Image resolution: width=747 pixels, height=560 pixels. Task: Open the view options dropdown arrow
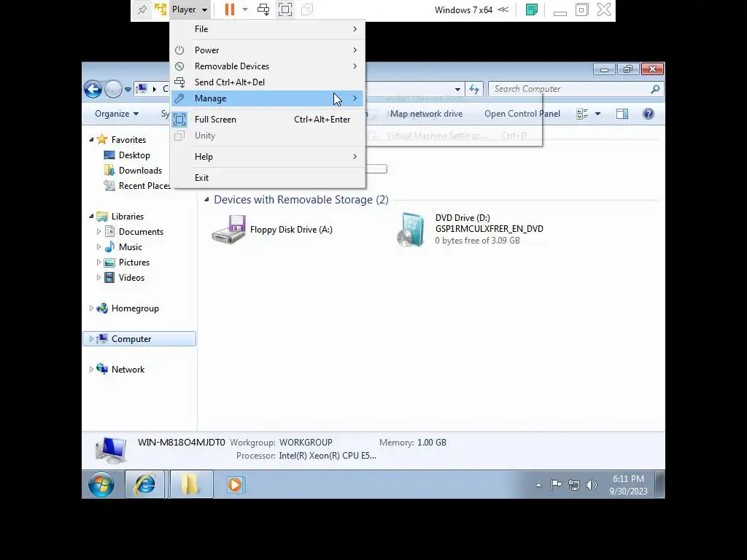(x=598, y=114)
